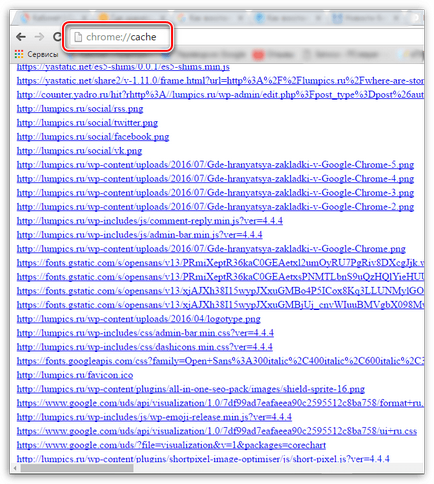Viewport: 434px width, 484px height.
Task: Open the admin-bar.min.js cache link
Action: click(x=140, y=235)
